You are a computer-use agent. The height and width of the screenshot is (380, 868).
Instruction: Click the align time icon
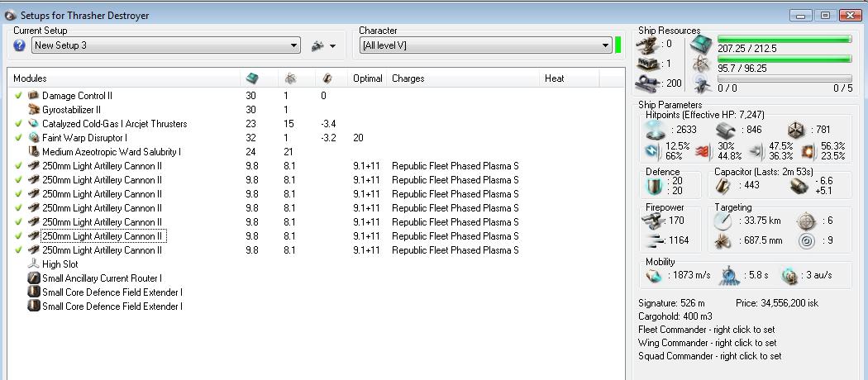pos(730,275)
